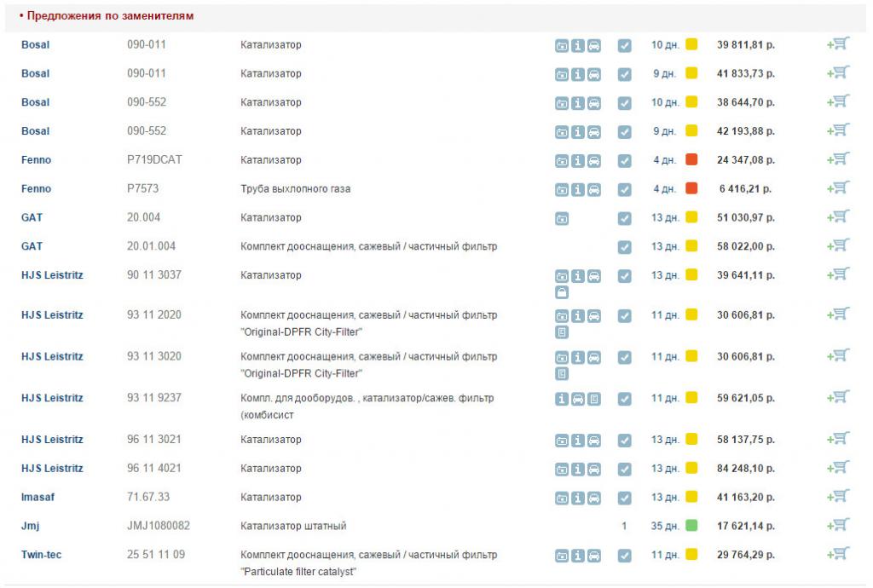Toggle checkmark in Fenno P7573 row
This screenshot has width=873, height=588.
[x=625, y=190]
